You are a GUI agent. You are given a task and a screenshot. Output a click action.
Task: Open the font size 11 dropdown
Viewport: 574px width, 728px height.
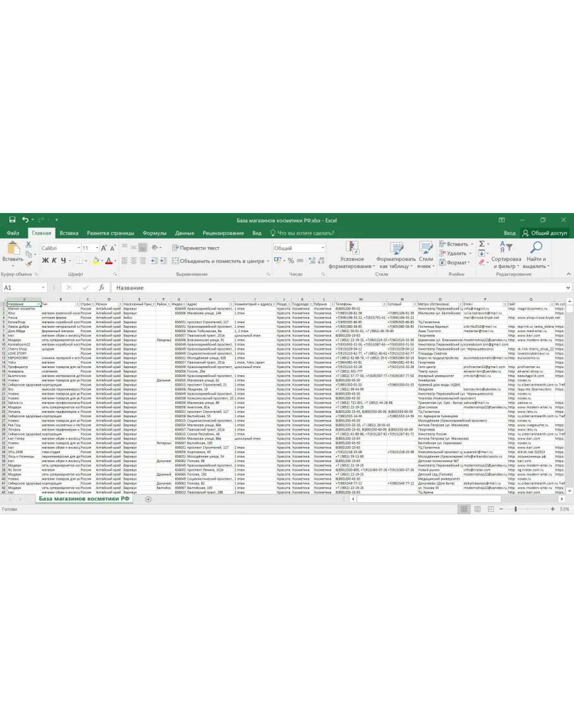pyautogui.click(x=97, y=248)
